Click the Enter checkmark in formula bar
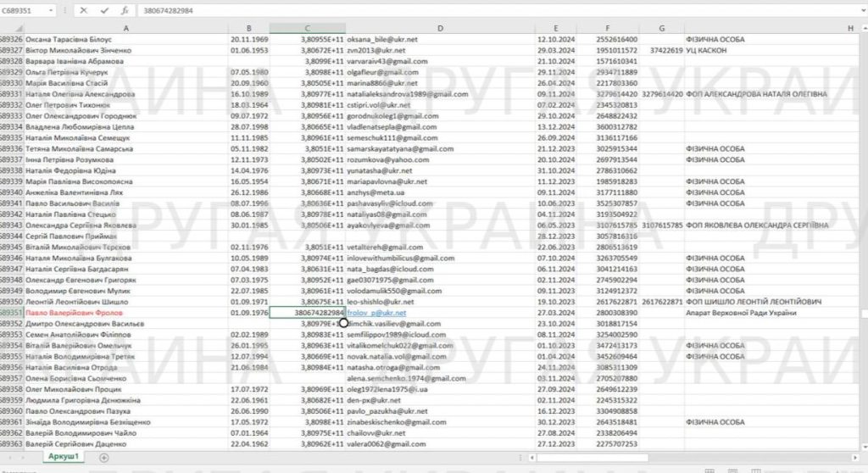Viewport: 868px width, 473px height. click(x=105, y=11)
